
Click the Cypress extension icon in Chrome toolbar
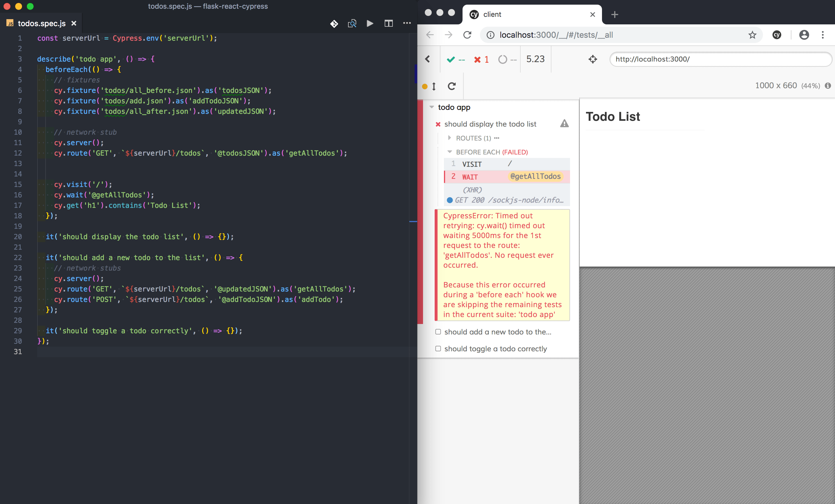(x=777, y=35)
